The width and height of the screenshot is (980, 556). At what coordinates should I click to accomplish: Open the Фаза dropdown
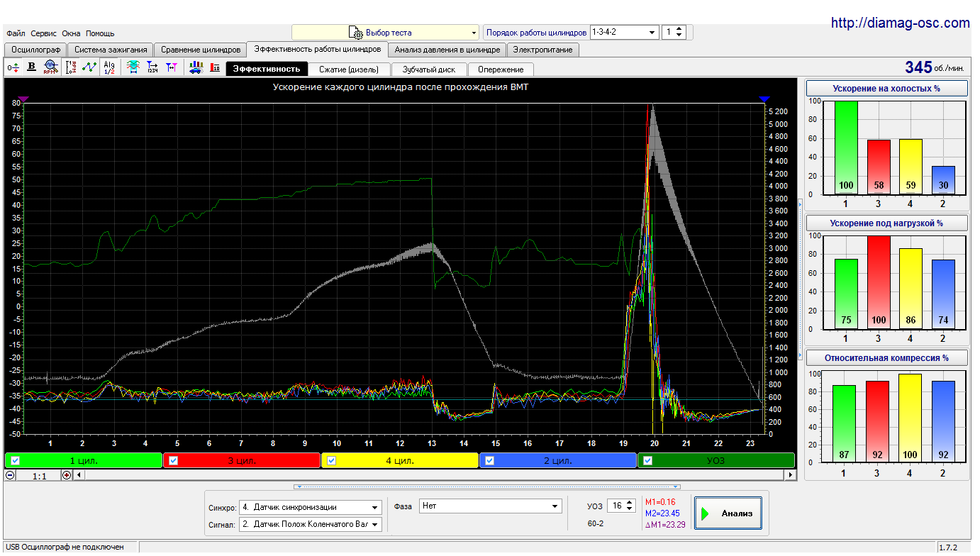pyautogui.click(x=490, y=506)
